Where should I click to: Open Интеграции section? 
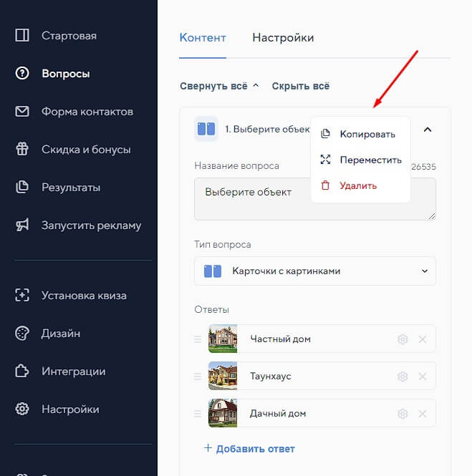click(x=74, y=371)
